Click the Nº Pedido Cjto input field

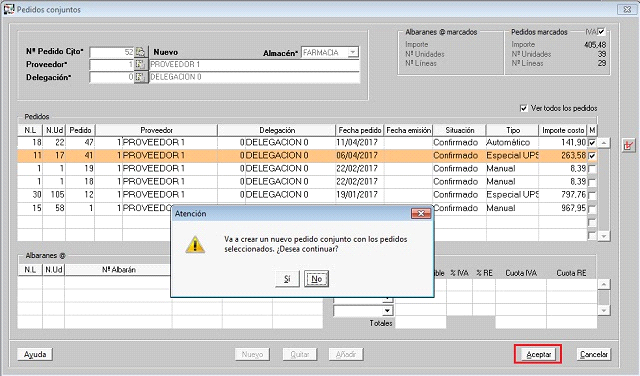click(x=112, y=52)
